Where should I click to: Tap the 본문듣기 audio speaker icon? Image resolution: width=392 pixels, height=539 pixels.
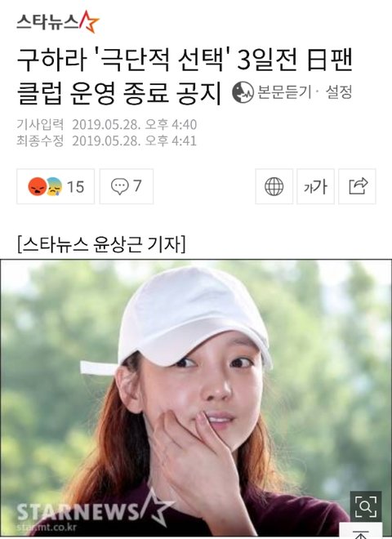[243, 92]
